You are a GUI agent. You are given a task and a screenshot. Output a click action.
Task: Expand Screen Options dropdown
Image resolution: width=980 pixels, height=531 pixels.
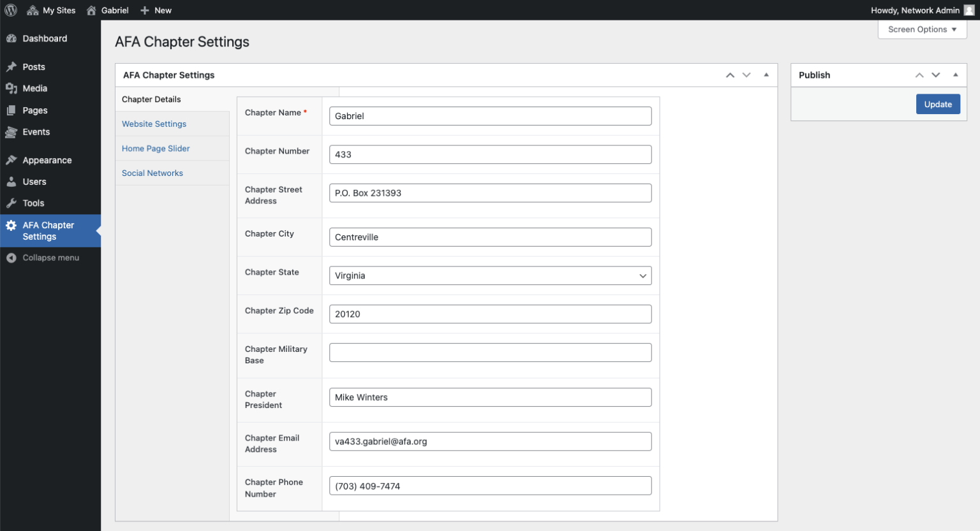point(923,29)
